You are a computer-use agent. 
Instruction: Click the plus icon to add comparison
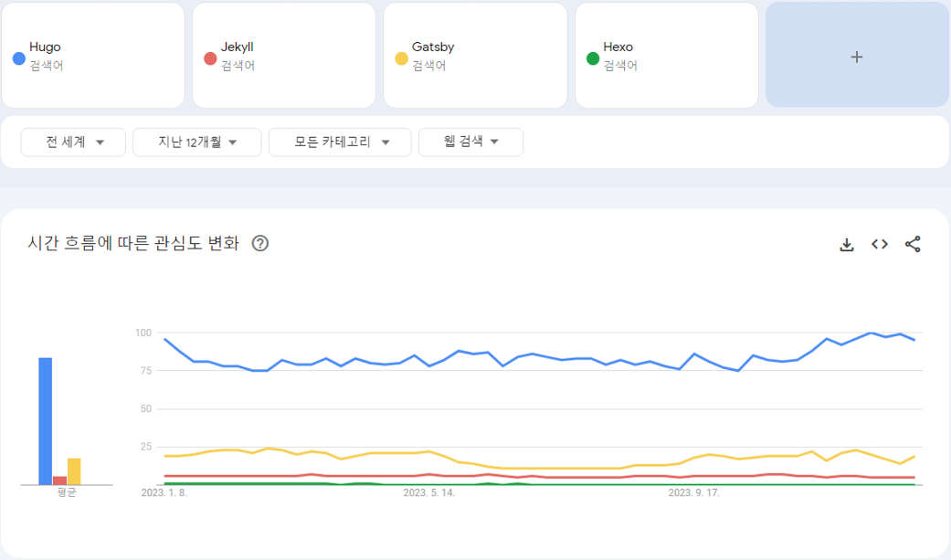(x=856, y=57)
